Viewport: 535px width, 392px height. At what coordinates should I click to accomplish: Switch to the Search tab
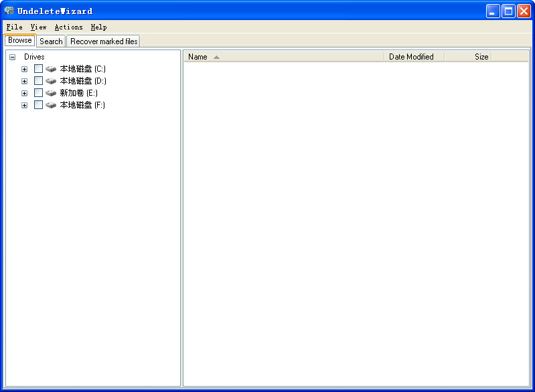point(51,41)
